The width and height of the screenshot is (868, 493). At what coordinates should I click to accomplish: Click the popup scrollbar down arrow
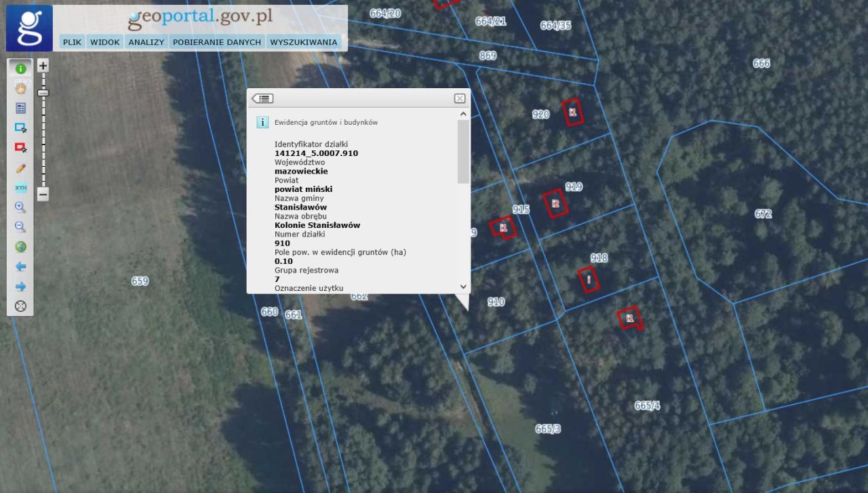463,287
